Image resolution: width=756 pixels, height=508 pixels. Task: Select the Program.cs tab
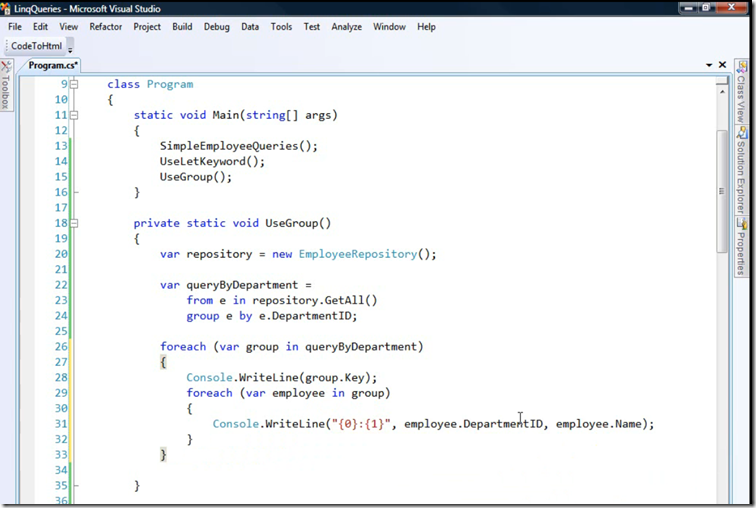click(x=53, y=65)
